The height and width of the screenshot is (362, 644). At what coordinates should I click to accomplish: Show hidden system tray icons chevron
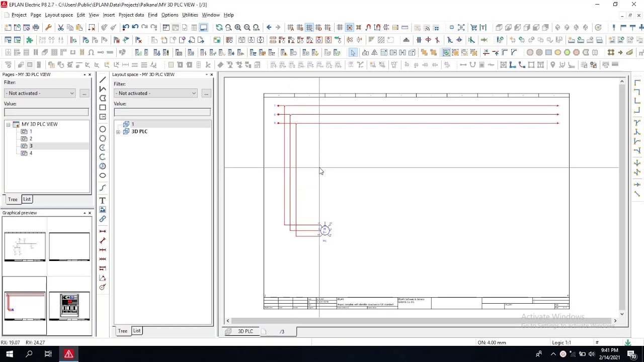click(x=553, y=354)
